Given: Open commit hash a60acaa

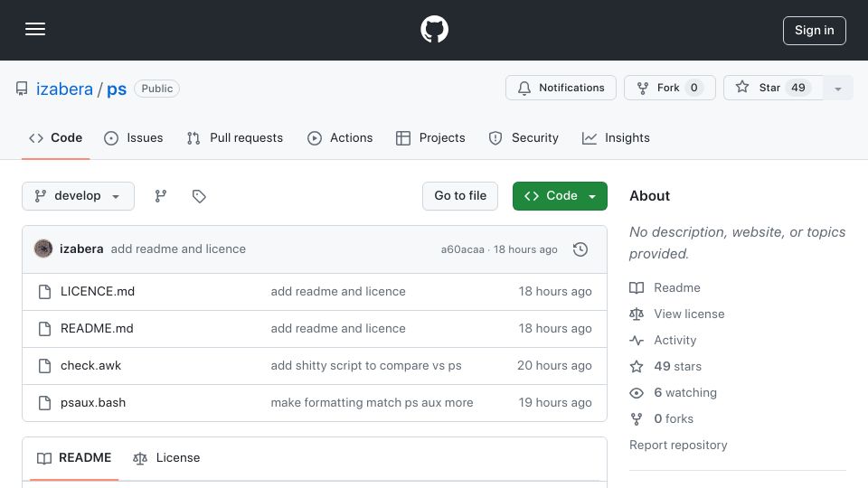Looking at the screenshot, I should point(462,249).
